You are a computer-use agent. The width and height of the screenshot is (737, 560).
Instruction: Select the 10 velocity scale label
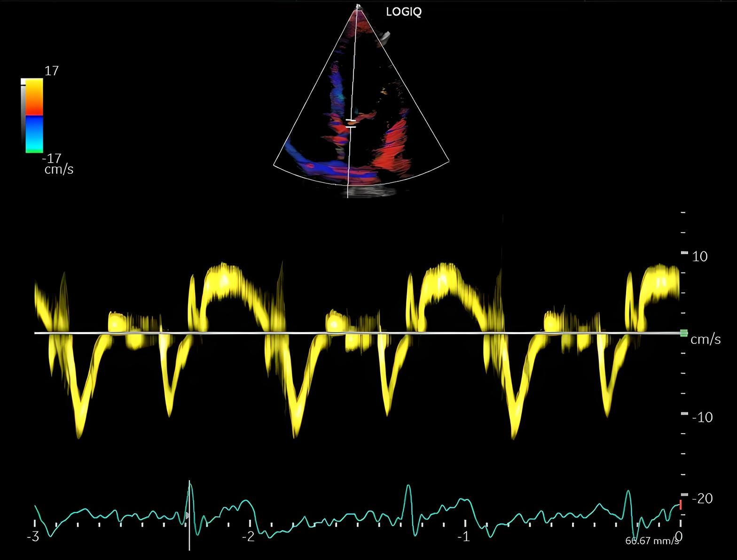click(x=700, y=257)
